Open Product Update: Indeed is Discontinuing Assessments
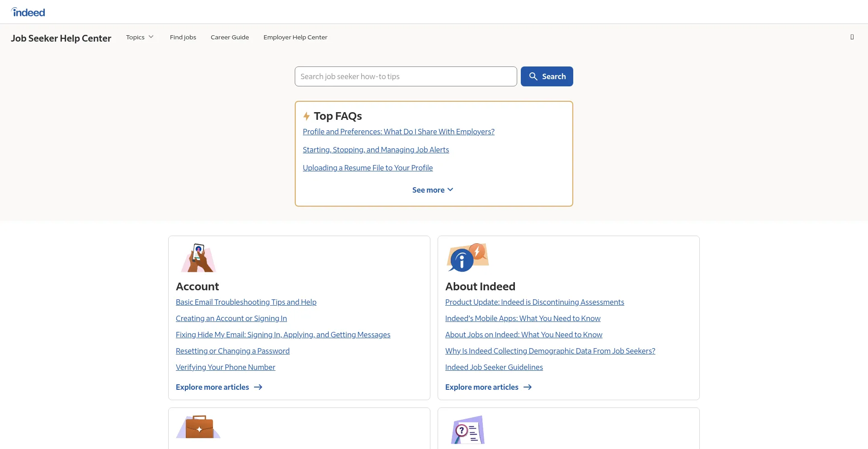The width and height of the screenshot is (868, 449). [x=534, y=302]
